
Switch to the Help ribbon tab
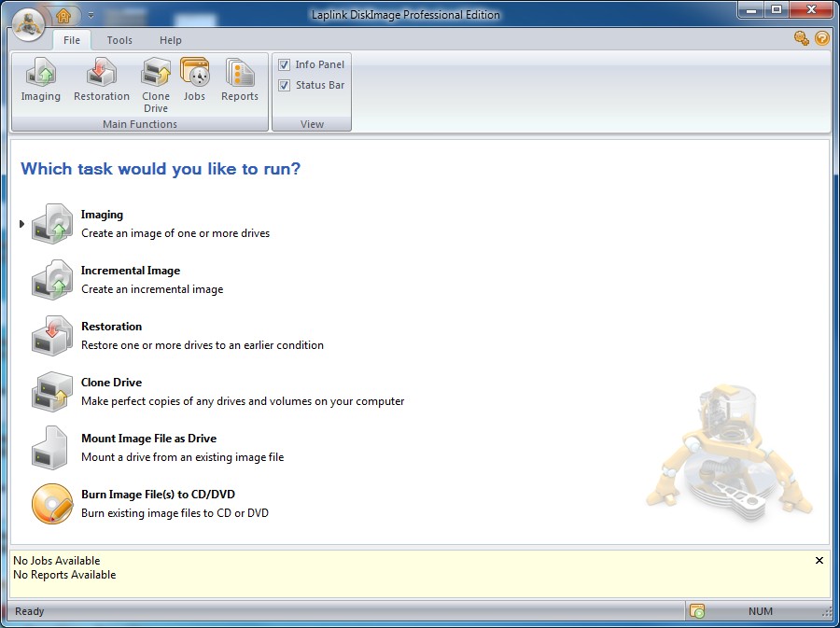(x=171, y=40)
